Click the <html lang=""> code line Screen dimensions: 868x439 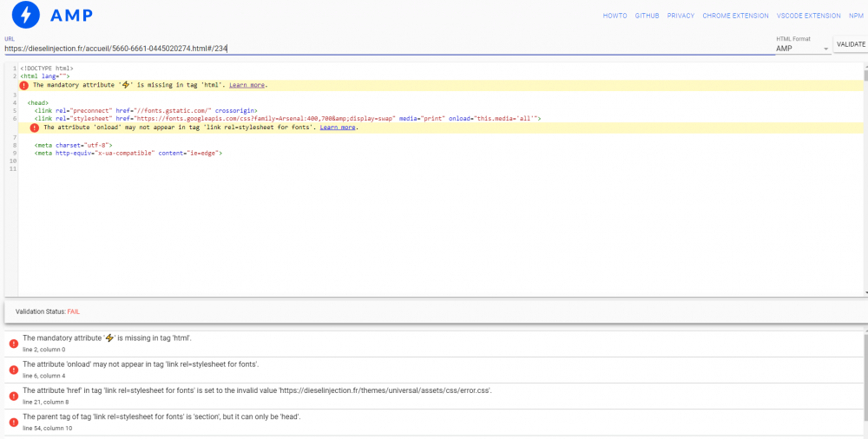45,76
